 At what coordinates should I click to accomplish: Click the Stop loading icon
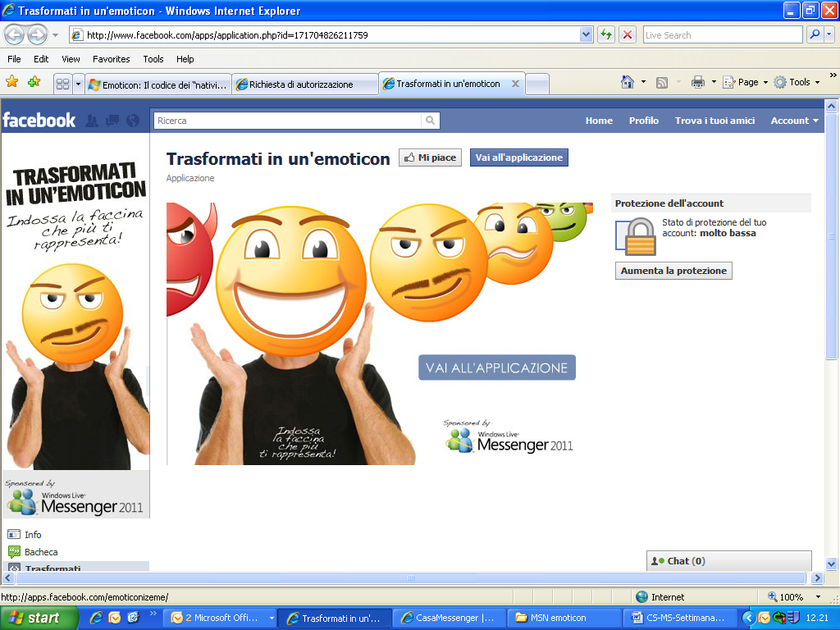tap(628, 34)
